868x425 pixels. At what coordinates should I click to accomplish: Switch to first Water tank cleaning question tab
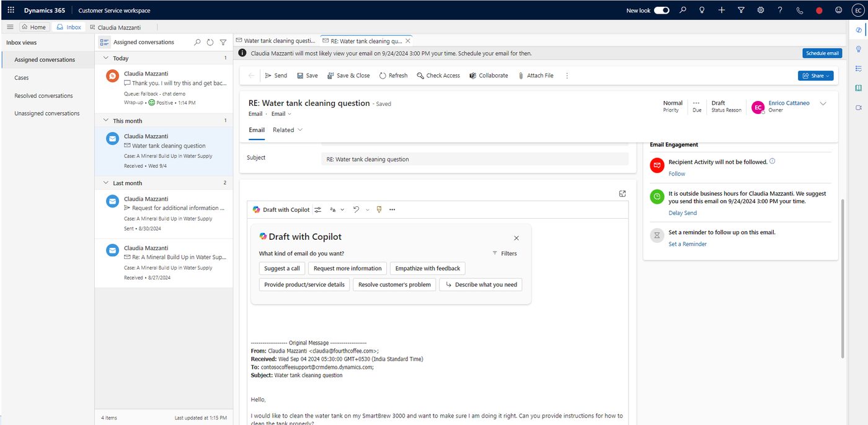(x=276, y=41)
